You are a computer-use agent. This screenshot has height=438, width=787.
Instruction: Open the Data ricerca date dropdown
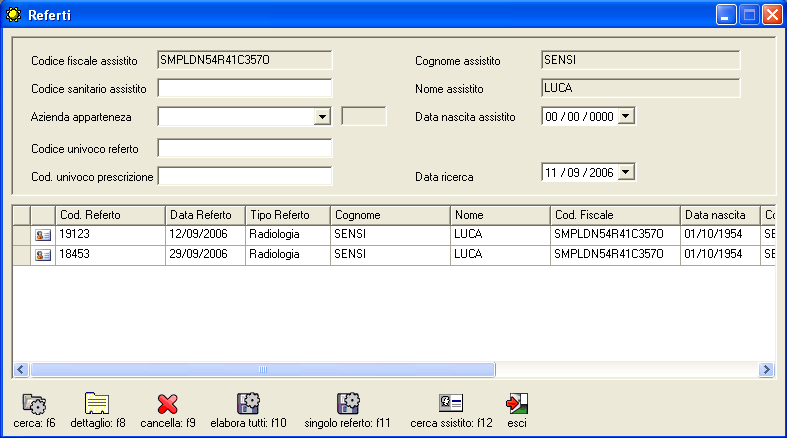tap(626, 173)
